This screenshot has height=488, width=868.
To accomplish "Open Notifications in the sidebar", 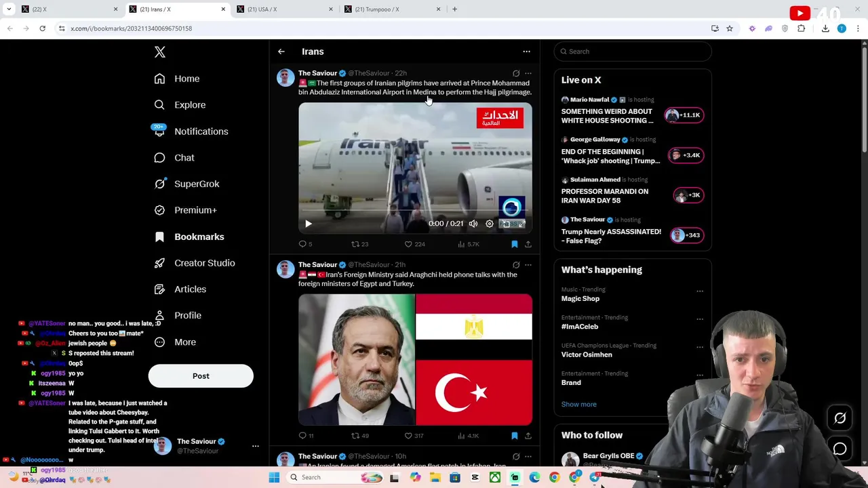I will pos(192,131).
